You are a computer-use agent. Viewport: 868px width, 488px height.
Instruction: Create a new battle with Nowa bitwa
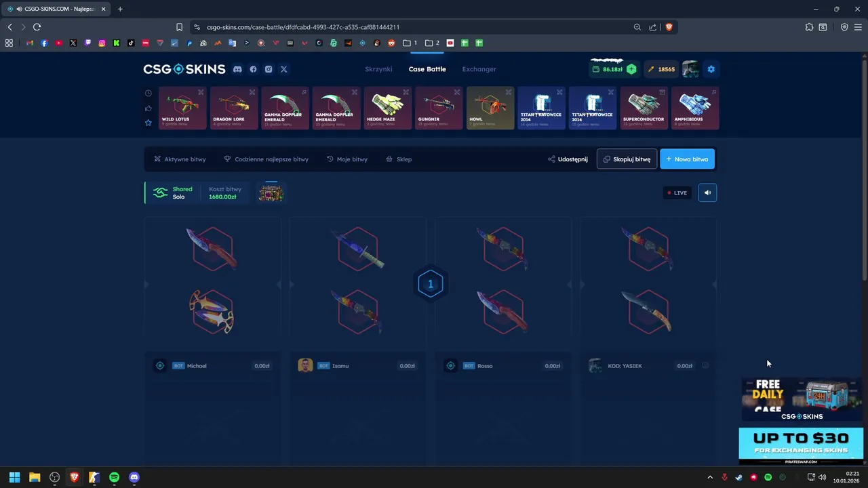(687, 159)
